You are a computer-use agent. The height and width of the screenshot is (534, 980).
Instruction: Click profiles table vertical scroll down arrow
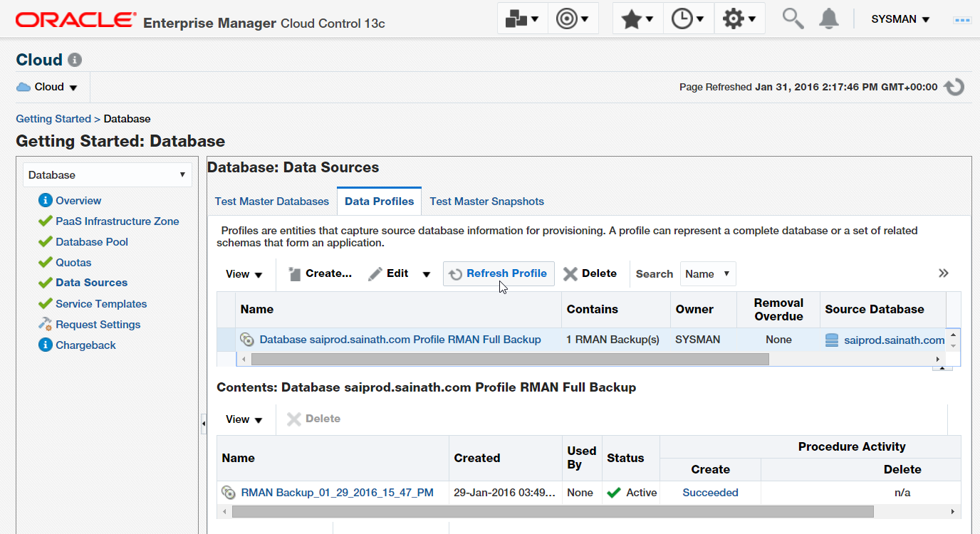pyautogui.click(x=954, y=346)
